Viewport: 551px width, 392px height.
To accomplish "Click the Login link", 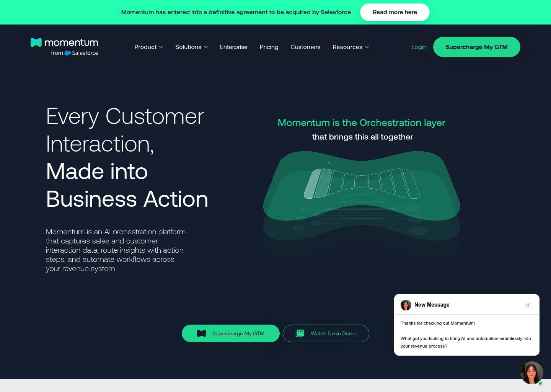I will [x=419, y=47].
